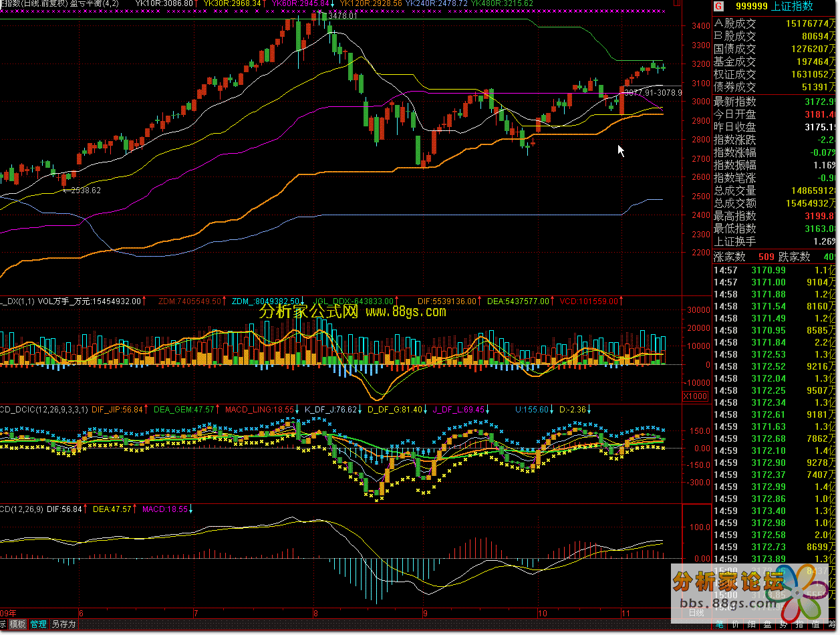This screenshot has height=635, width=840.
Task: Click tick row 14:59 3171.63
Action: coord(775,426)
